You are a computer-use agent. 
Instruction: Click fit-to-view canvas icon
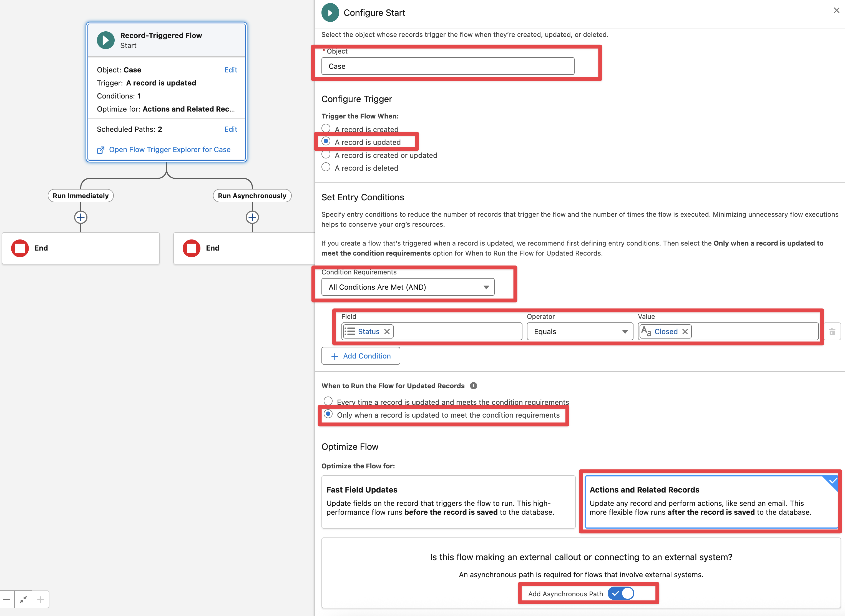pyautogui.click(x=23, y=599)
